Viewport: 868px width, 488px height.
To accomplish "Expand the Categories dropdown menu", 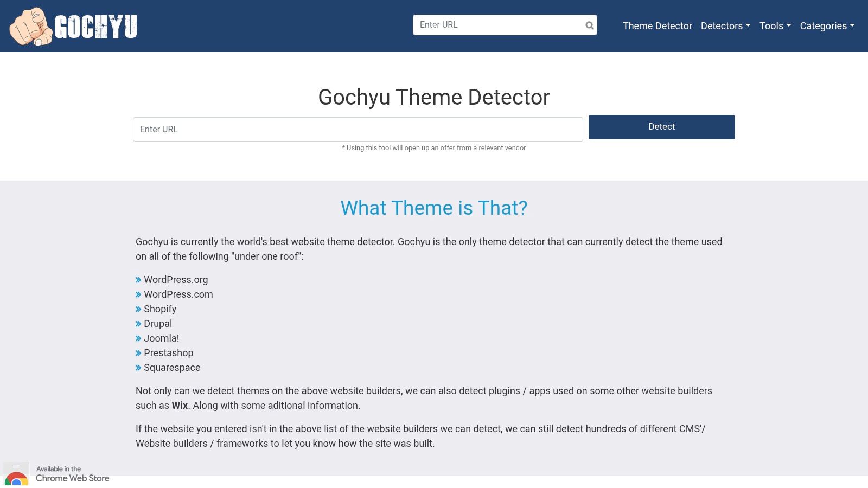I will click(x=827, y=26).
